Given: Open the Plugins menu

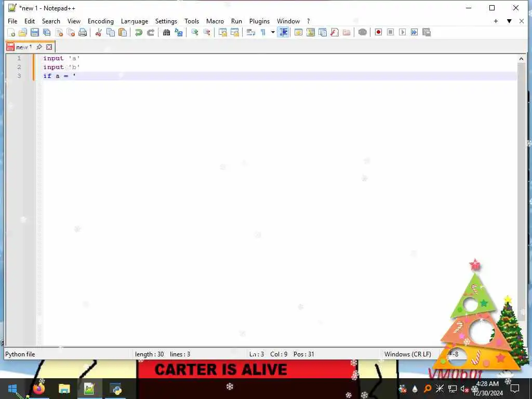Looking at the screenshot, I should [x=259, y=21].
